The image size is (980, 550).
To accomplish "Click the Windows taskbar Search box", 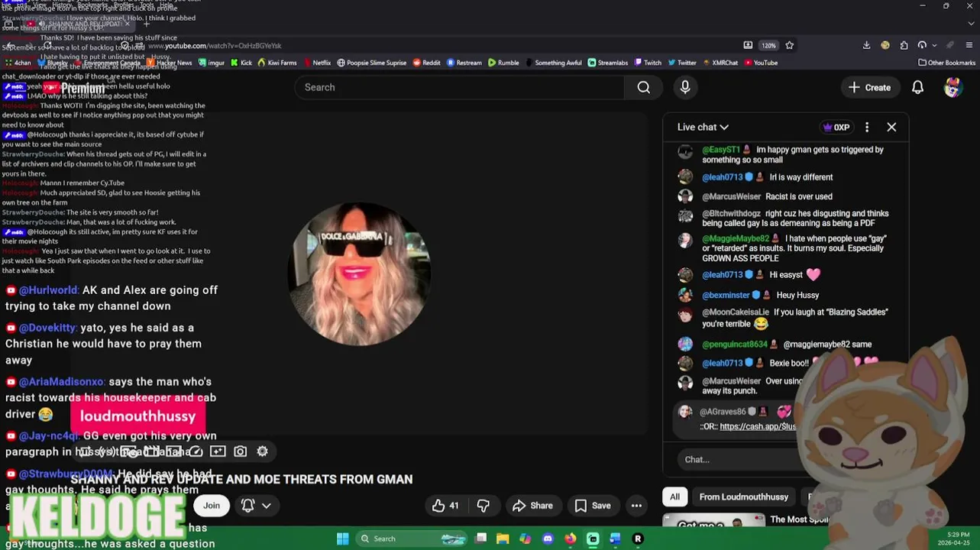I will (412, 539).
